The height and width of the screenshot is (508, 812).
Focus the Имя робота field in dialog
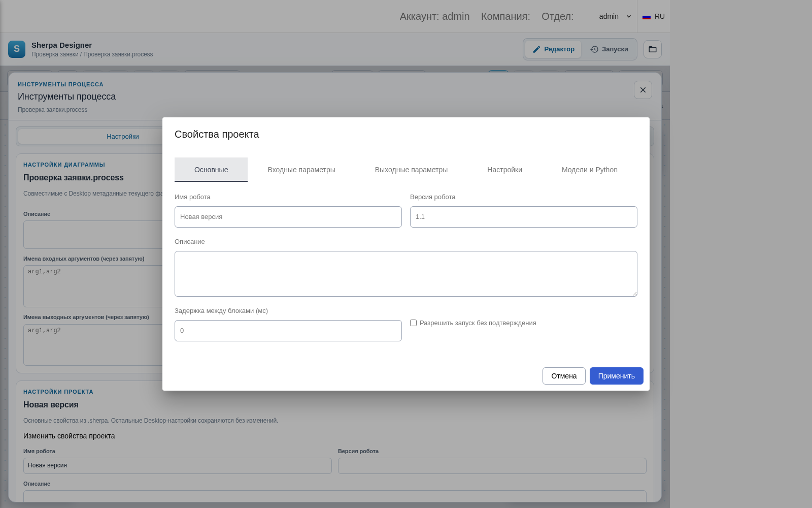coord(288,217)
